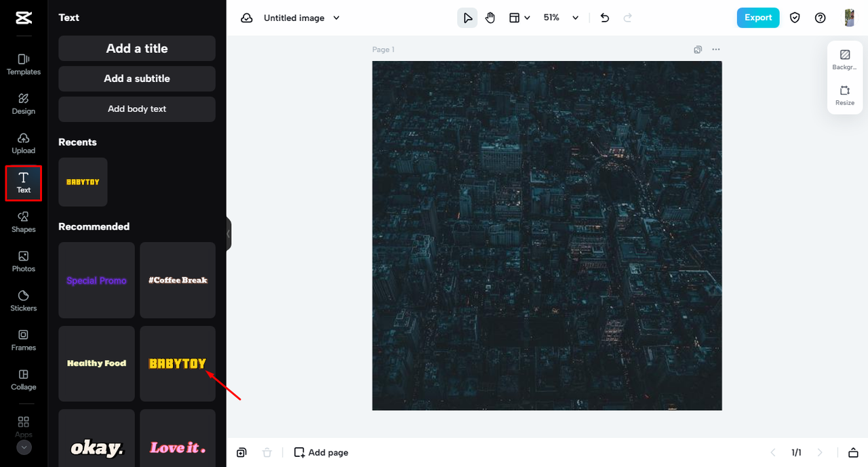Viewport: 868px width, 467px height.
Task: Open the Templates sidebar panel
Action: [24, 64]
